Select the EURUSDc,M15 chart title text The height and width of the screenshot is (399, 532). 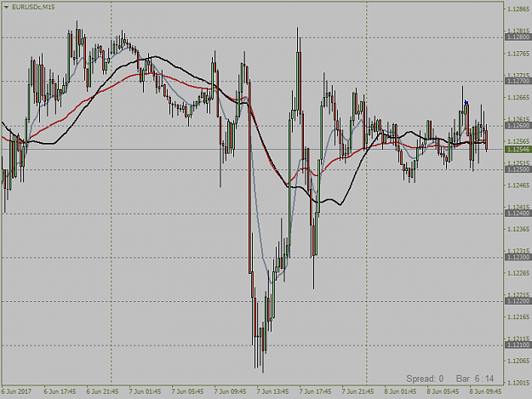(x=33, y=7)
